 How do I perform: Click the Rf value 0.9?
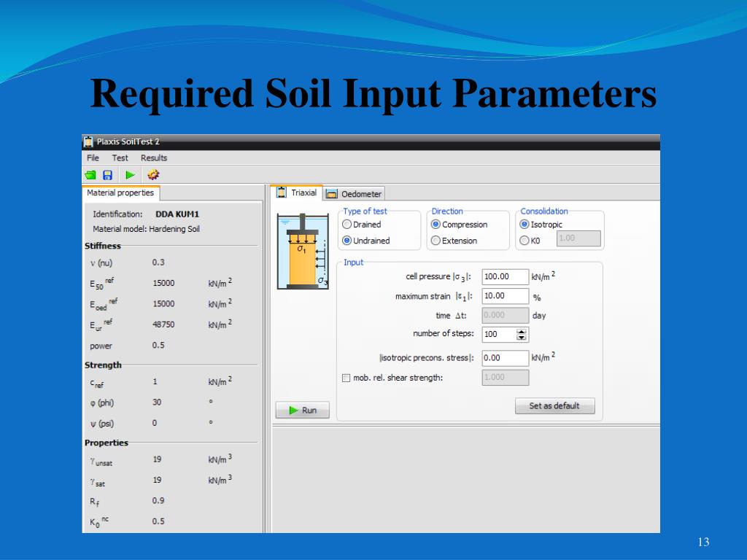click(158, 500)
